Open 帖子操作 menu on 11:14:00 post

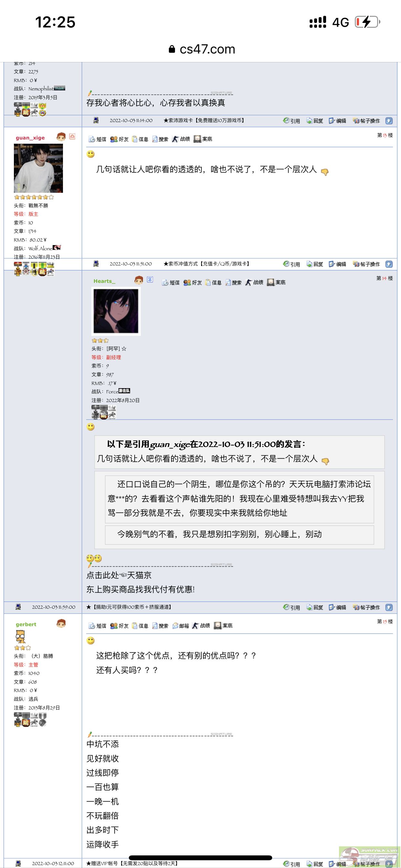366,121
